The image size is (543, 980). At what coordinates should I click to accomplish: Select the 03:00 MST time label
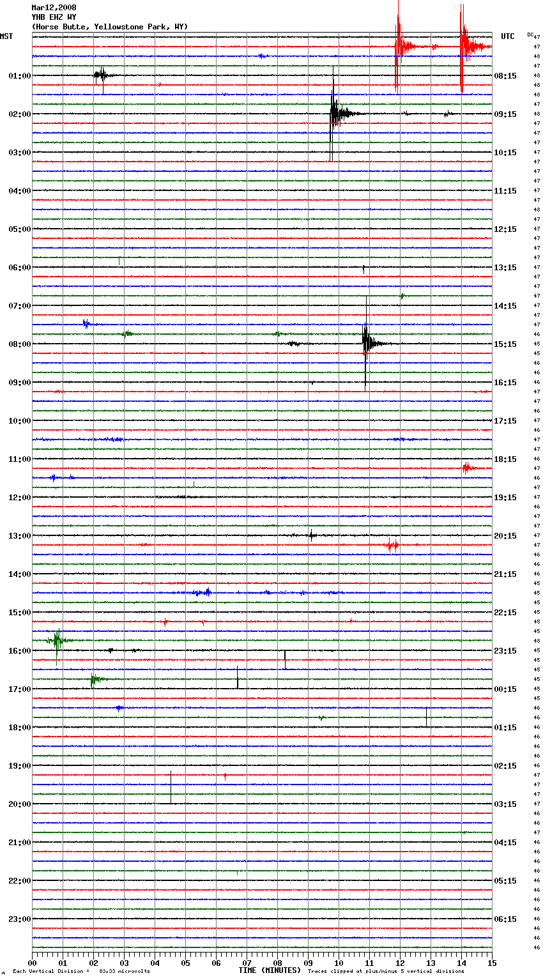pos(20,153)
